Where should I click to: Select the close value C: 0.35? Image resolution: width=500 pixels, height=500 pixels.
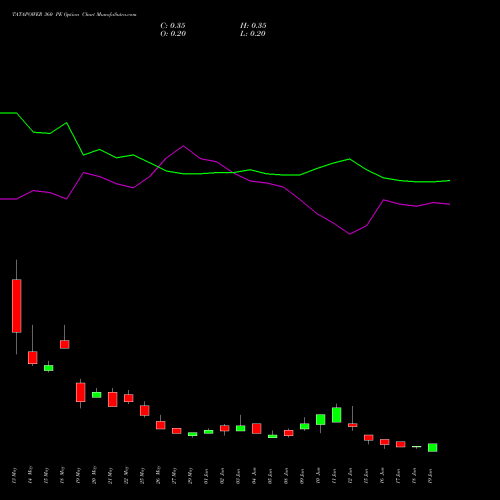(x=173, y=26)
